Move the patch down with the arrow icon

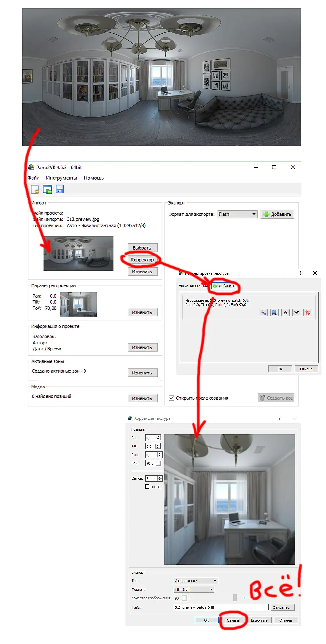[297, 313]
